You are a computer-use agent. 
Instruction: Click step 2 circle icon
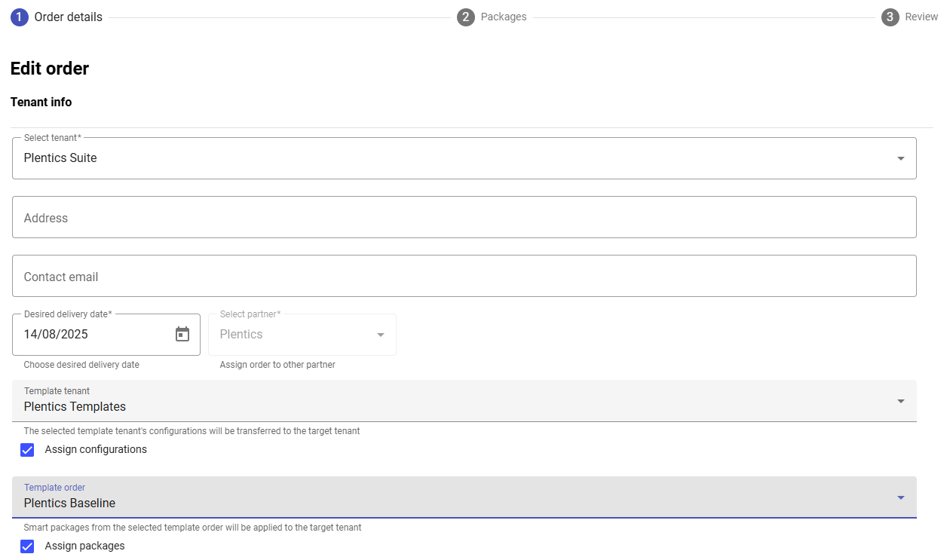(466, 17)
